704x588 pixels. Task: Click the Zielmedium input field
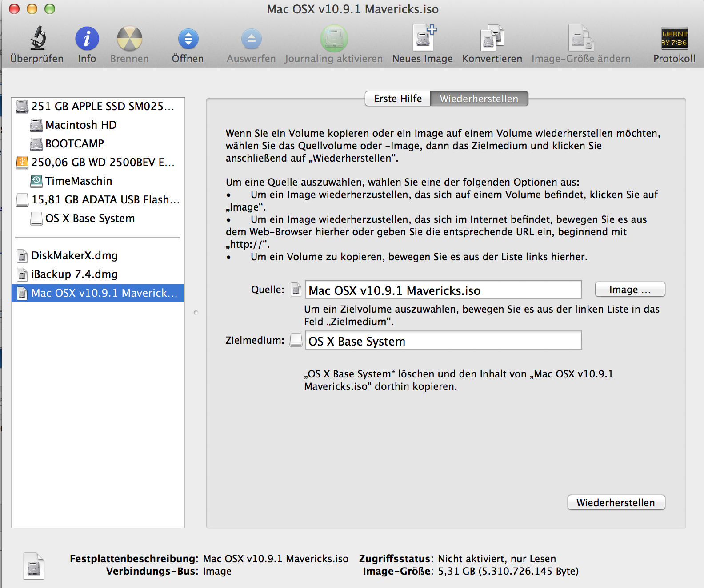pyautogui.click(x=443, y=341)
